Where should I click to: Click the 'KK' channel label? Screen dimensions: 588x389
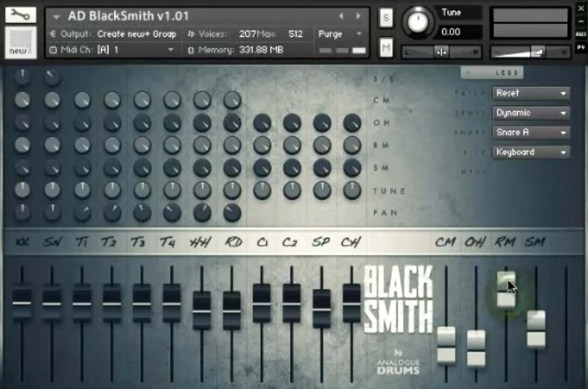(23, 242)
